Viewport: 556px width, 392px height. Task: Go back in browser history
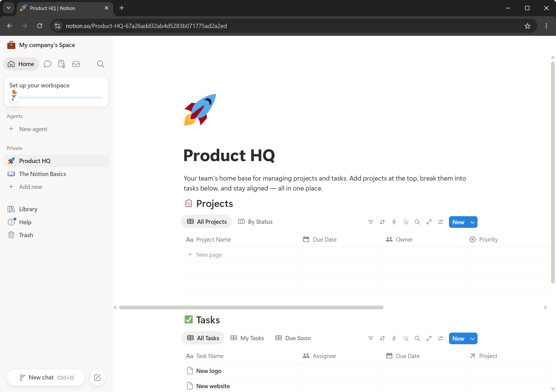coord(10,26)
